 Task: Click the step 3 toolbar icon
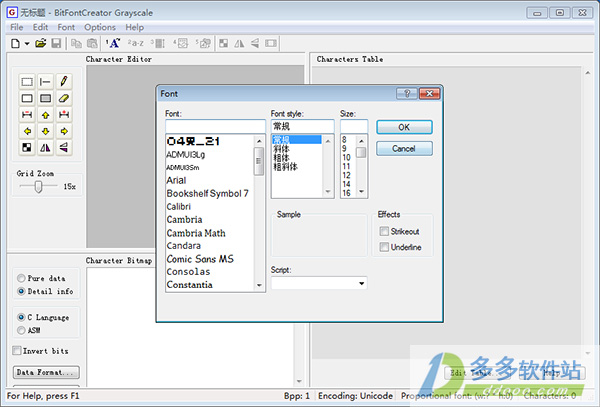[x=158, y=44]
